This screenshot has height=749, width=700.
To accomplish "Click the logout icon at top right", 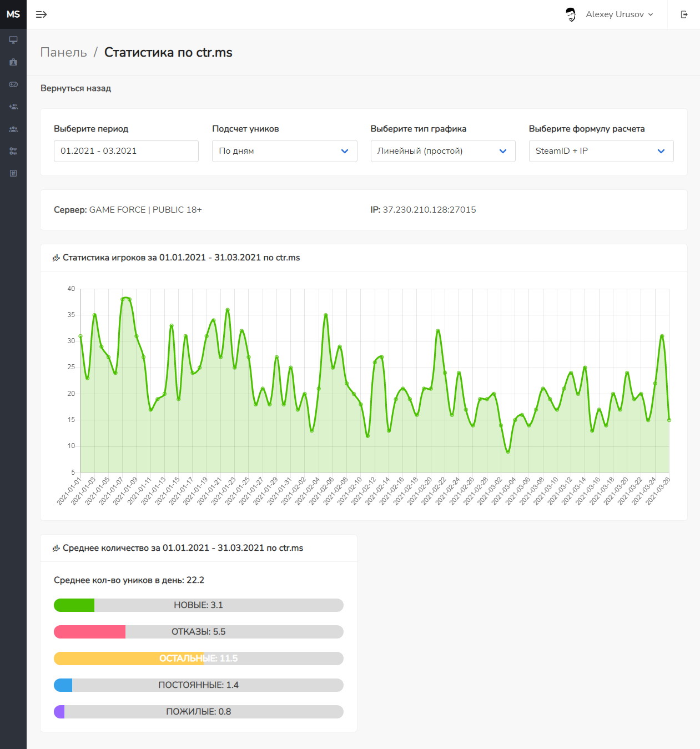I will [x=684, y=14].
